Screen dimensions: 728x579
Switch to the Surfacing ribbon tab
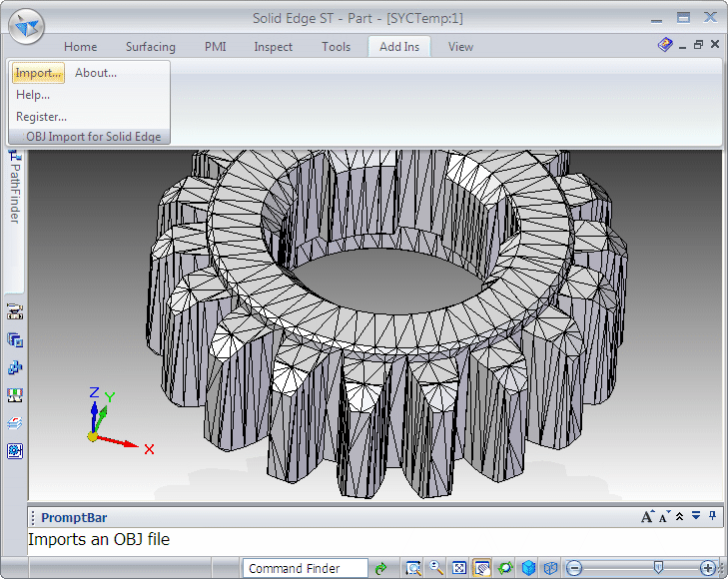(150, 47)
